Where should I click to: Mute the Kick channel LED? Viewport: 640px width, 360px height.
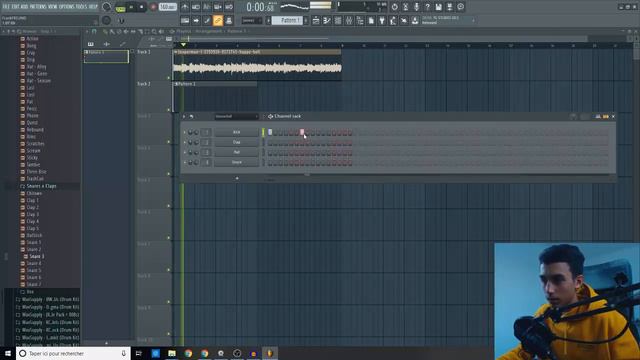[185, 132]
